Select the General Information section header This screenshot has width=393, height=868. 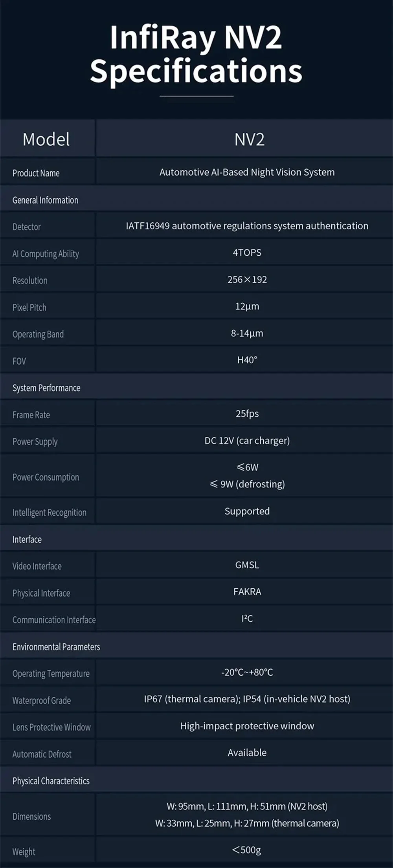45,200
